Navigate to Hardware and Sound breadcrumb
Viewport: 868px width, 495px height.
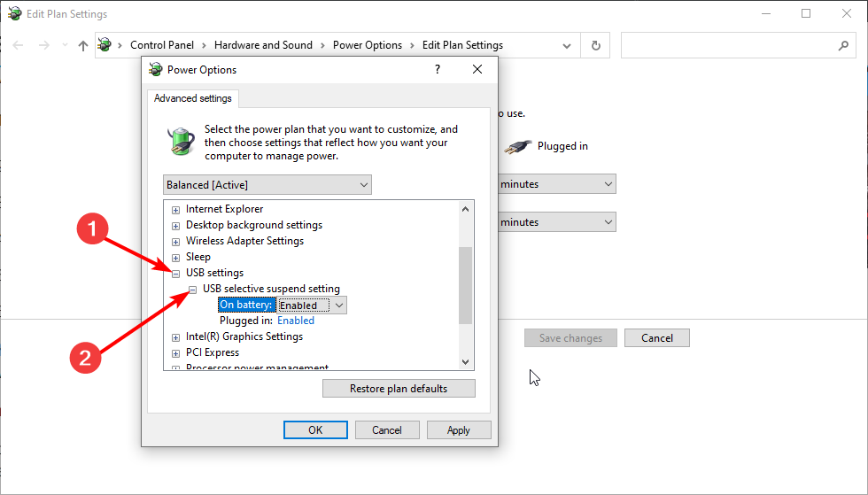263,45
